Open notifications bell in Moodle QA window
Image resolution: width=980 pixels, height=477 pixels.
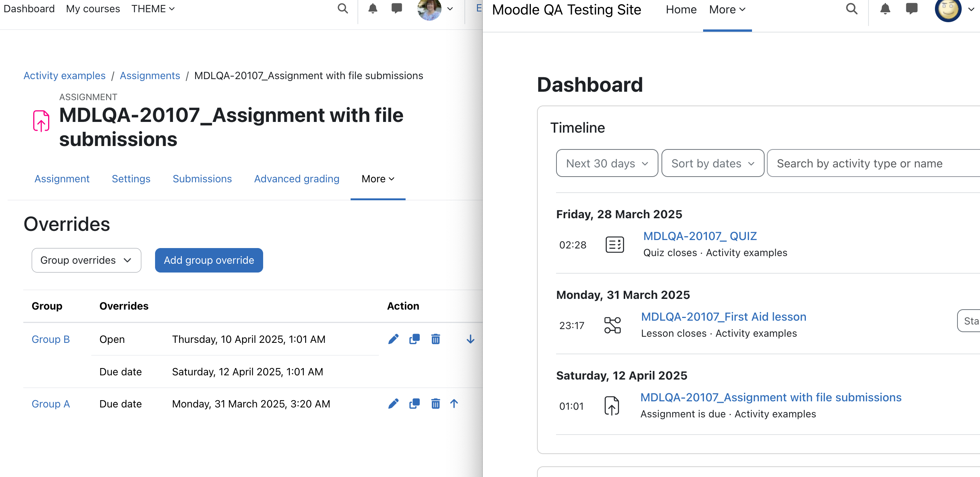click(x=885, y=9)
